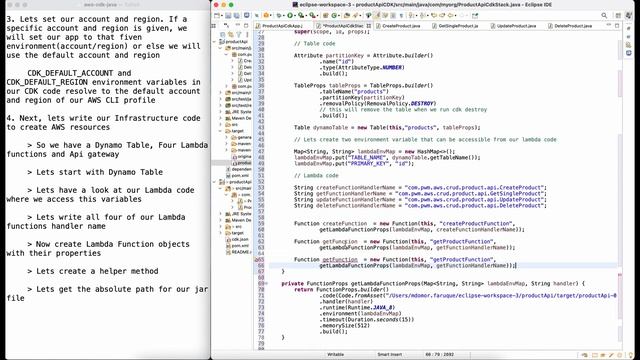
Task: Click 'Lets create a helper method' note line
Action: tap(97, 271)
